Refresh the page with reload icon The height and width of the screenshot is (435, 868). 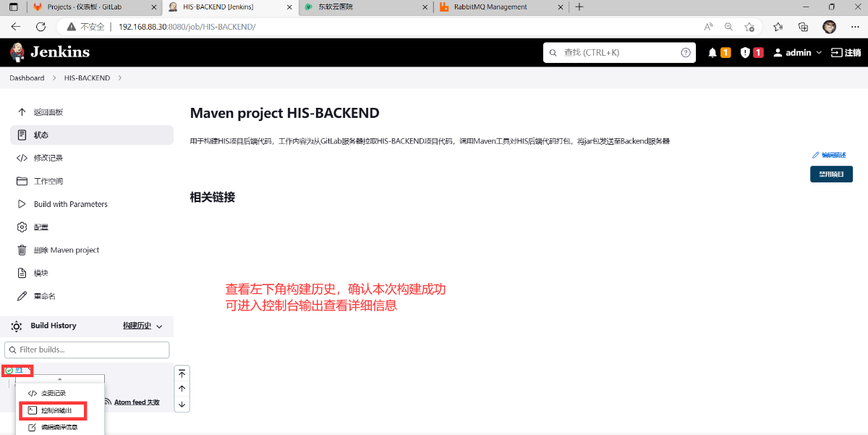pyautogui.click(x=41, y=27)
